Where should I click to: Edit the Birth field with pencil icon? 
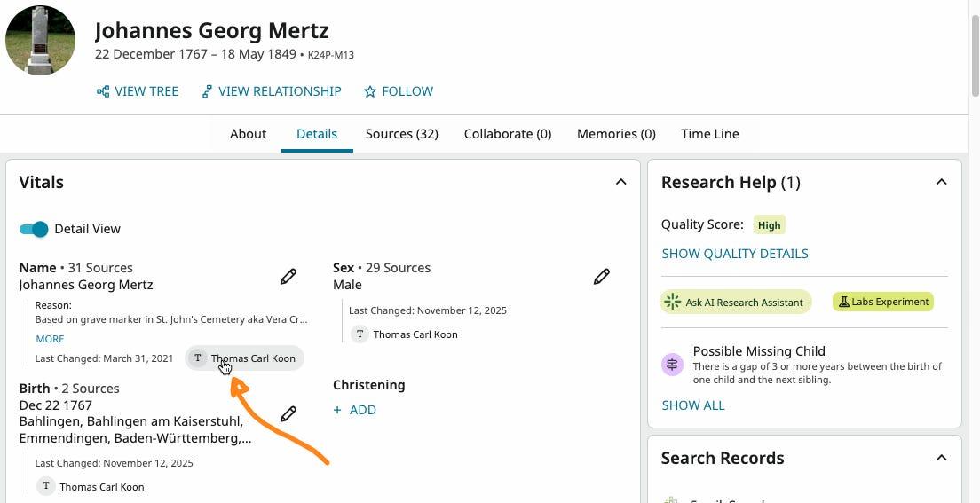click(288, 413)
